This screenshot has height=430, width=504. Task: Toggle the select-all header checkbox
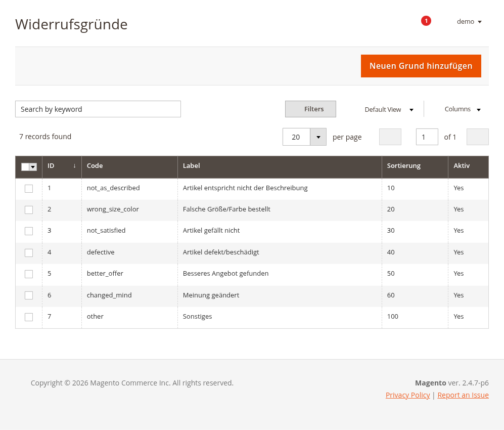[25, 167]
